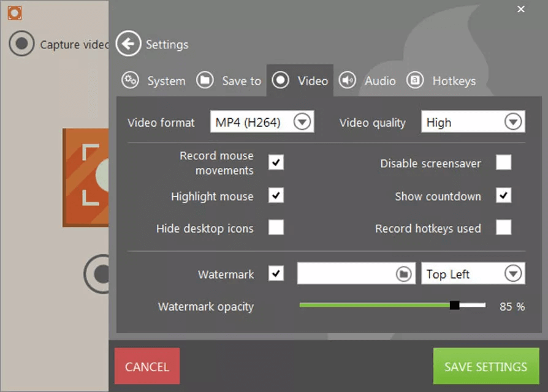This screenshot has width=548, height=392.
Task: Open the Video format dropdown
Action: (x=302, y=122)
